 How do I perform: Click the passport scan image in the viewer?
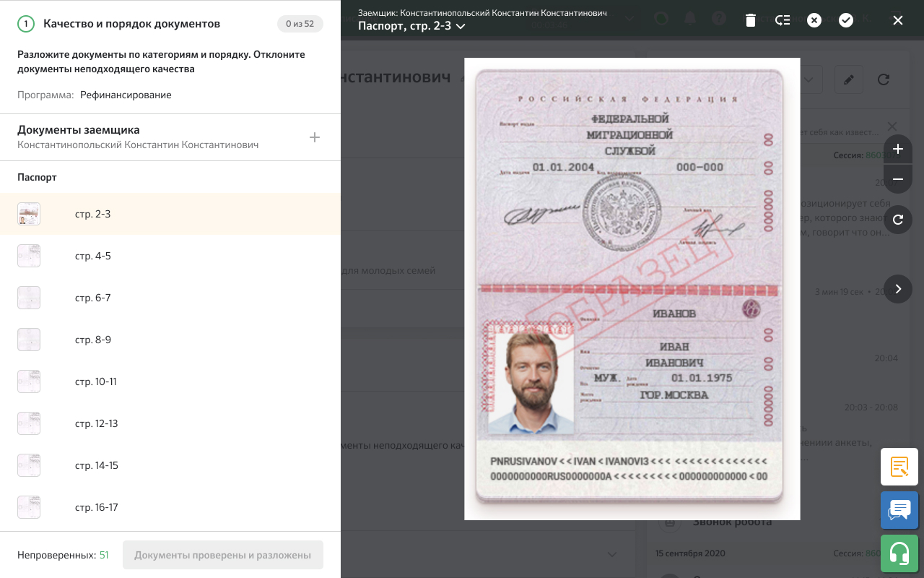pos(632,289)
